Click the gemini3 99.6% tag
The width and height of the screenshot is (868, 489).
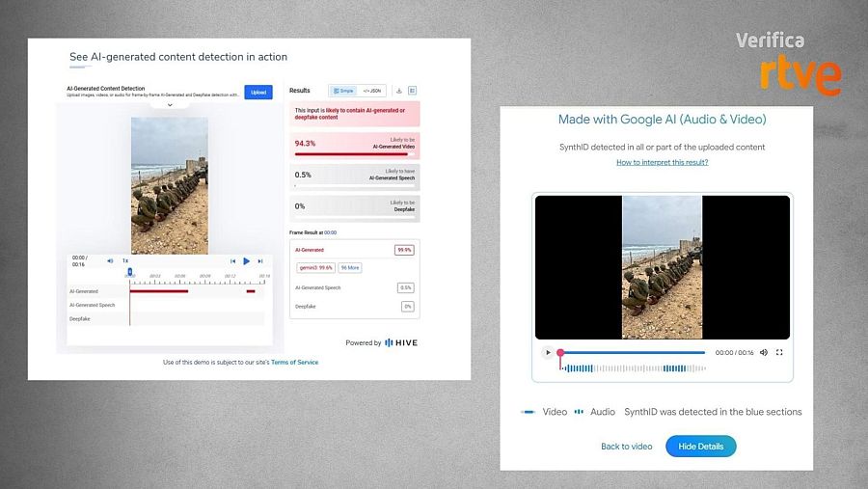(315, 267)
